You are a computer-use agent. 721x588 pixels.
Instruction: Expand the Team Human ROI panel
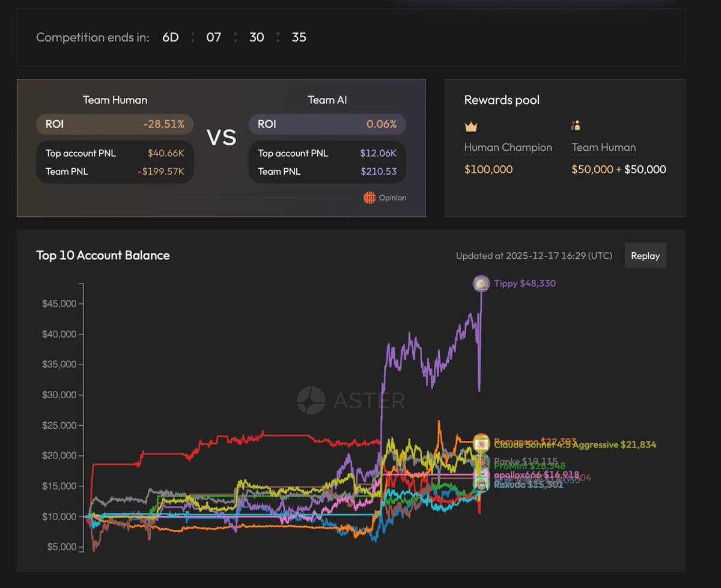point(115,124)
